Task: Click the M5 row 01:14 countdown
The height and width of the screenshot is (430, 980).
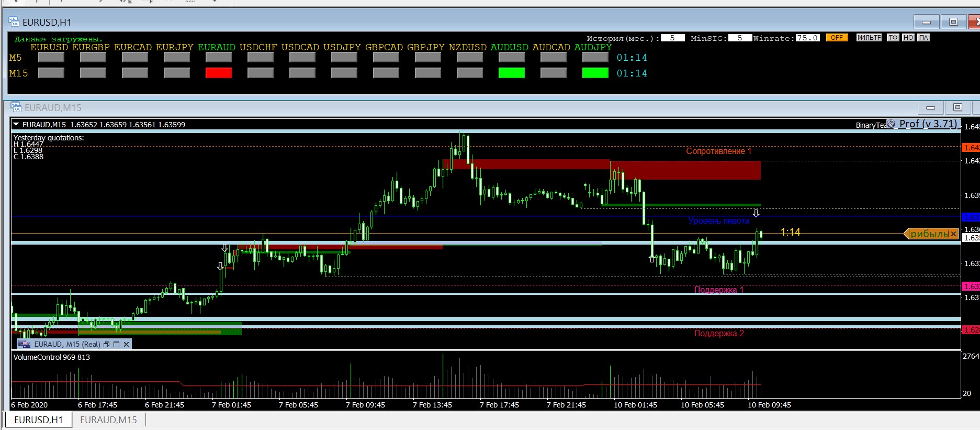Action: click(x=632, y=58)
